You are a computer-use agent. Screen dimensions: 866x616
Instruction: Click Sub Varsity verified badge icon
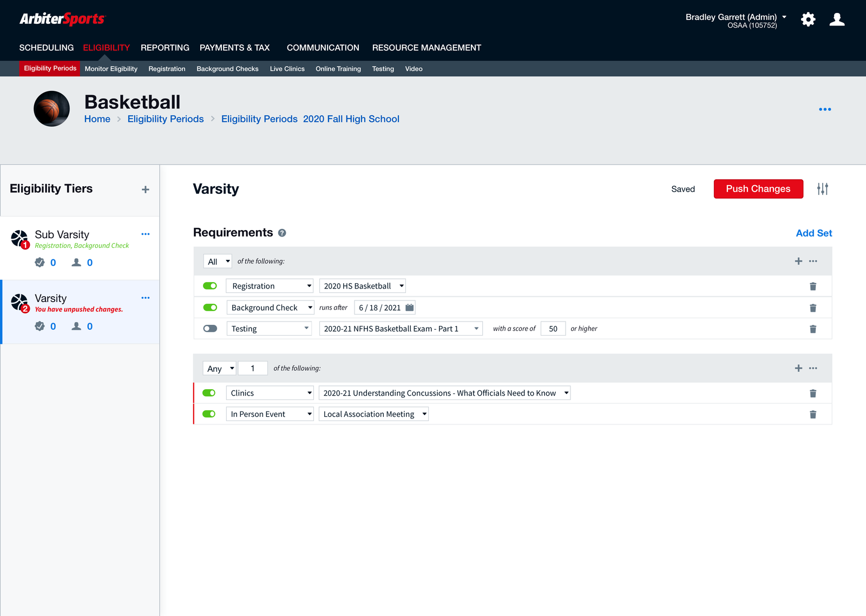pyautogui.click(x=40, y=263)
